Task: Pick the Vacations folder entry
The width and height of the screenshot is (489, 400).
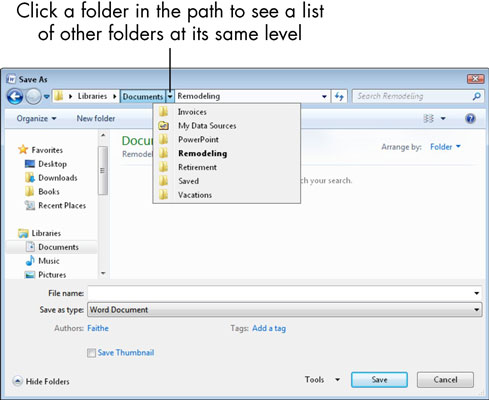Action: tap(227, 195)
